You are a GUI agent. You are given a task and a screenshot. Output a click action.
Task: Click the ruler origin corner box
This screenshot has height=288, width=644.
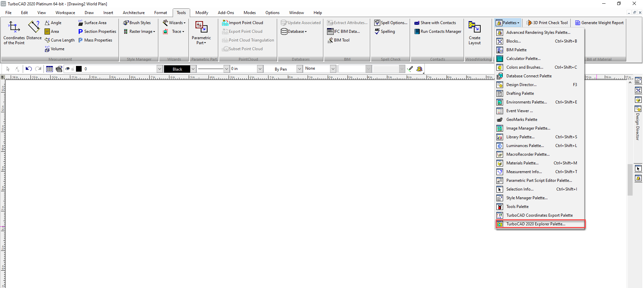coord(2,77)
